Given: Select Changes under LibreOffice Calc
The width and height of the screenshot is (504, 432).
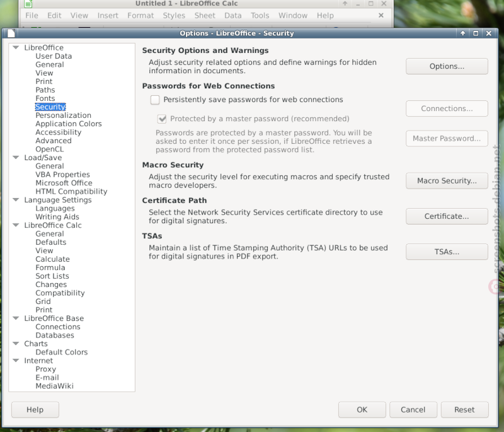Looking at the screenshot, I should [x=51, y=284].
